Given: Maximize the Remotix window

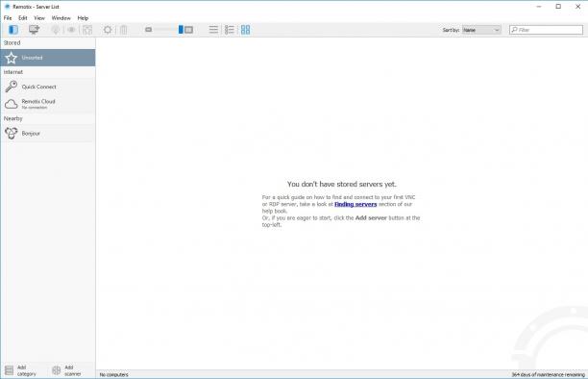Looking at the screenshot, I should (558, 7).
